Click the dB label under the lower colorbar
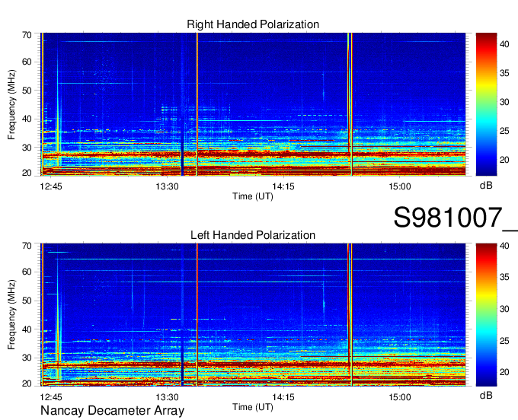This screenshot has width=518, height=420. click(486, 395)
